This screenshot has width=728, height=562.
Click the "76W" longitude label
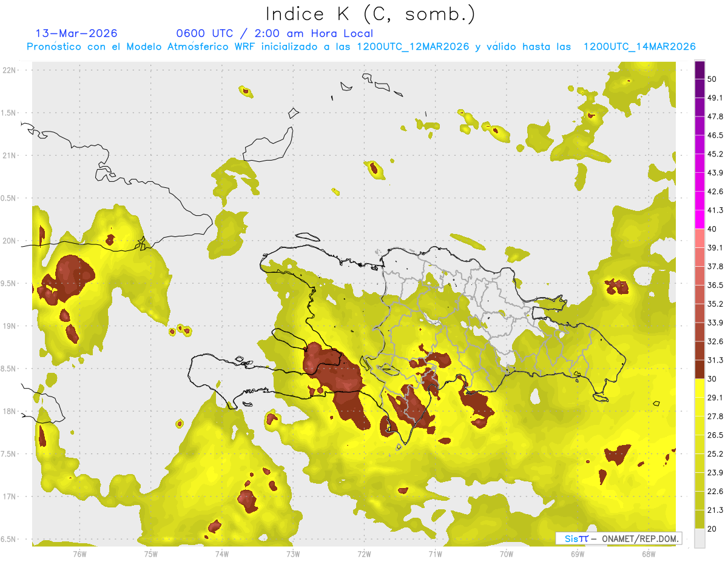point(79,554)
